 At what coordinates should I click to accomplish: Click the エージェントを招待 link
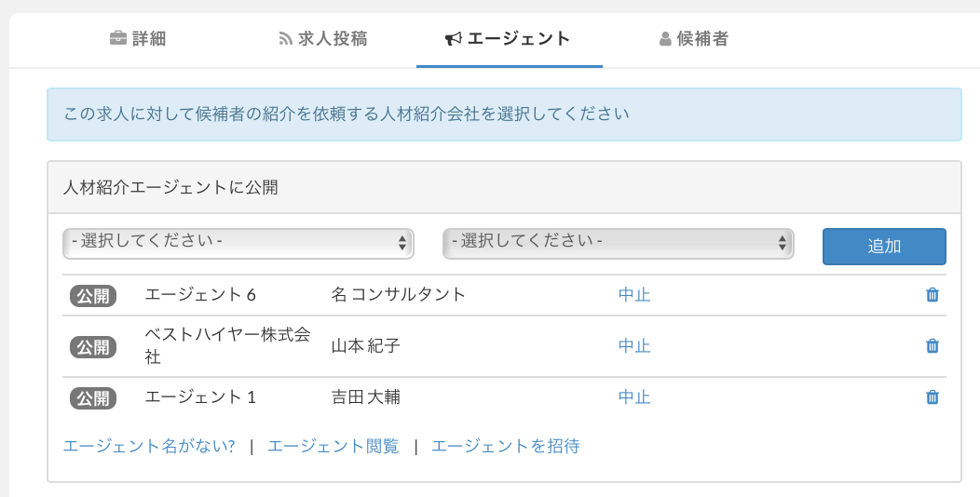click(x=505, y=447)
